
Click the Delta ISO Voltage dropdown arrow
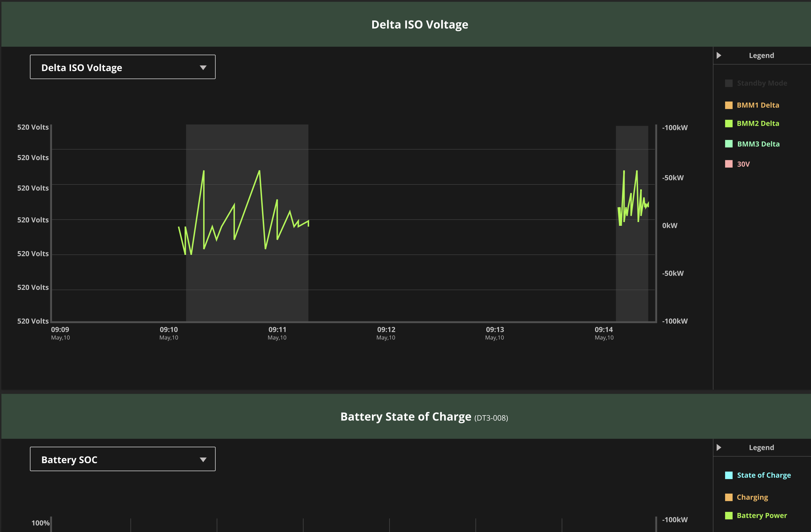[203, 68]
